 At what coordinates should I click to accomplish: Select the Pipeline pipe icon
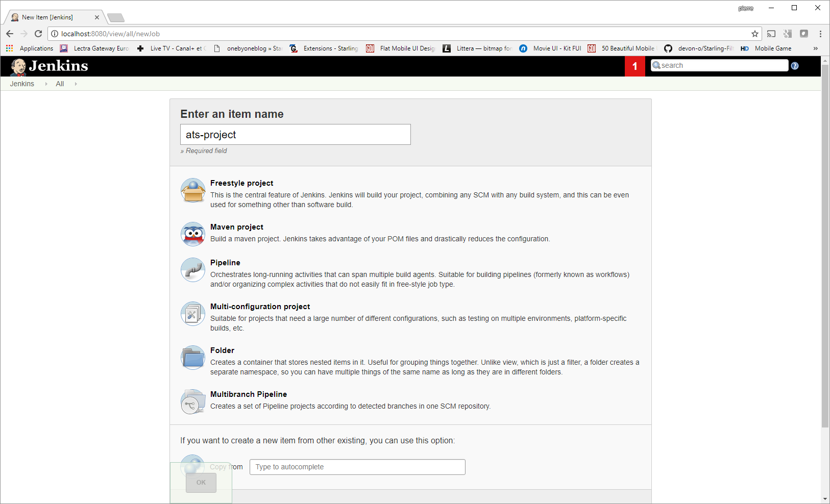193,270
